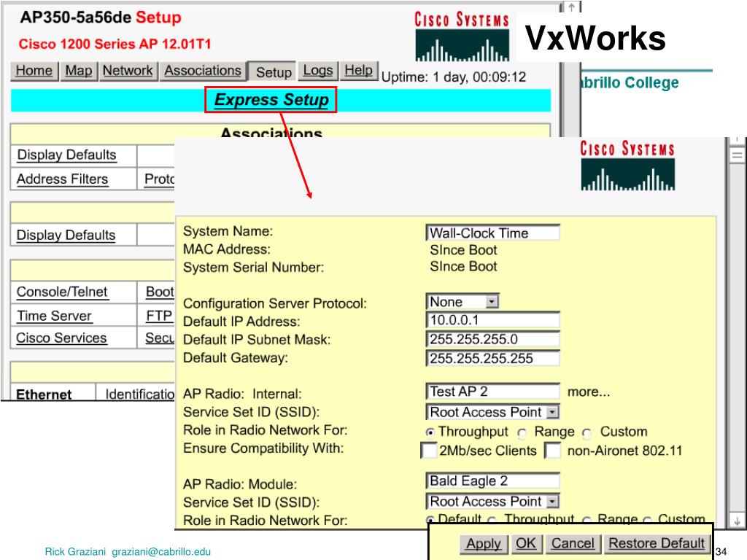Viewport: 747px width, 560px height.
Task: Click the Restore Default button
Action: point(657,544)
